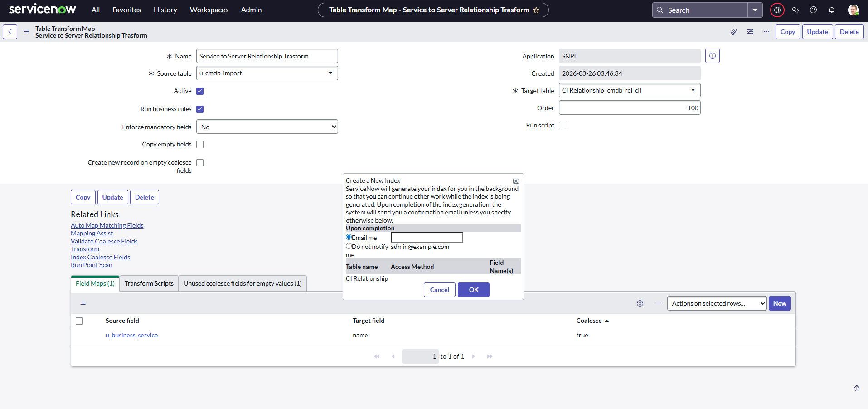Personalize Field Maps list gear icon

640,303
